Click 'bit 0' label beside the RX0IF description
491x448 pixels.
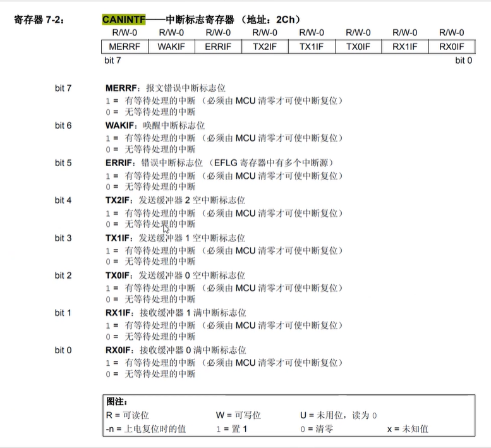63,350
